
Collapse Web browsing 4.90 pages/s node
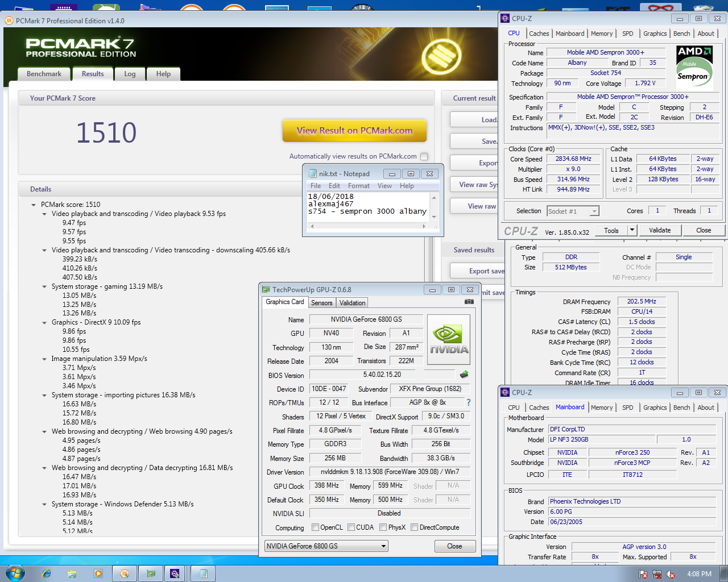click(x=44, y=432)
